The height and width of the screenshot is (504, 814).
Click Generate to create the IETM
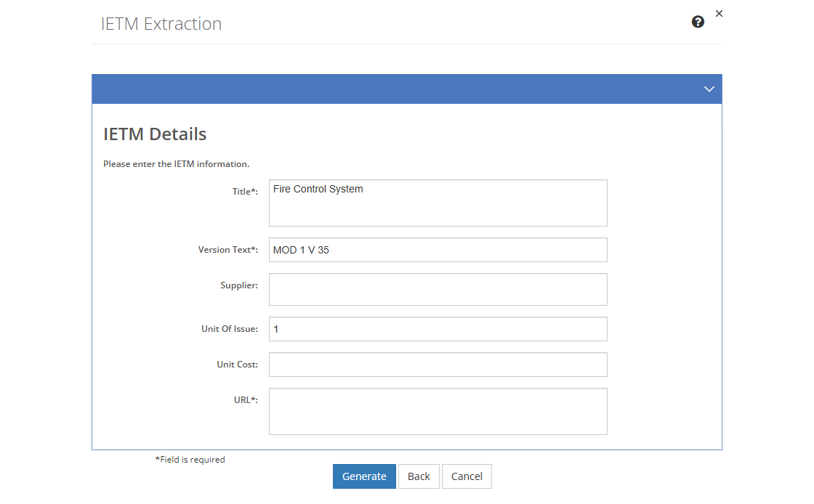pyautogui.click(x=364, y=476)
